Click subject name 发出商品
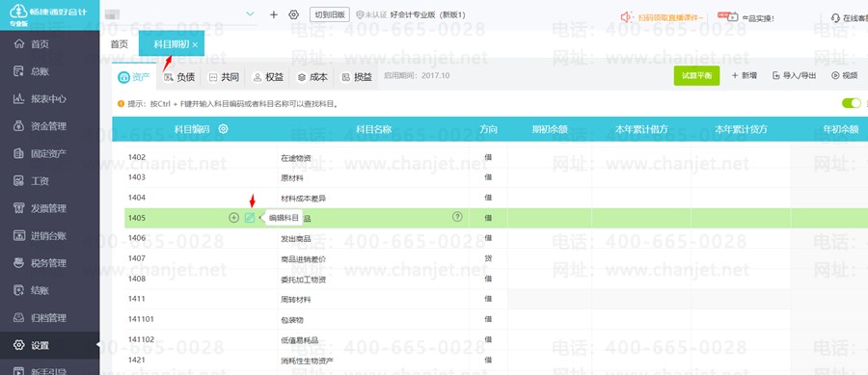 click(296, 239)
